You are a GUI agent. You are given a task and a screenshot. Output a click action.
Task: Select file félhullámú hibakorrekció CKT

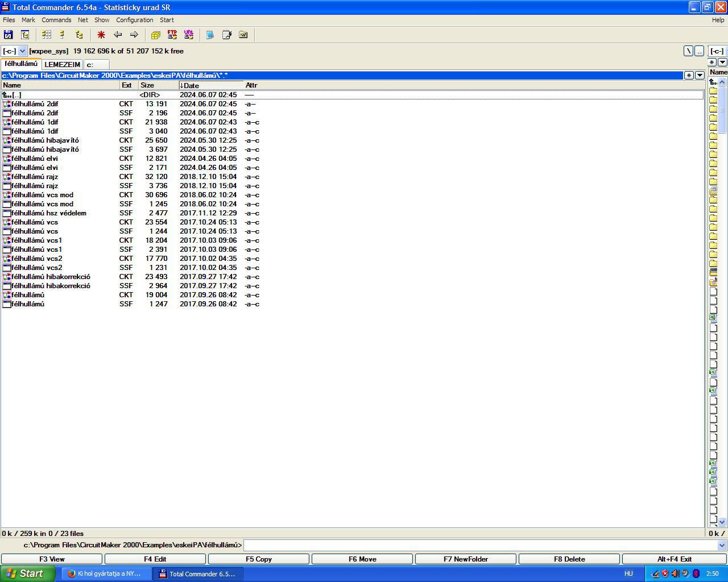[x=353, y=277]
